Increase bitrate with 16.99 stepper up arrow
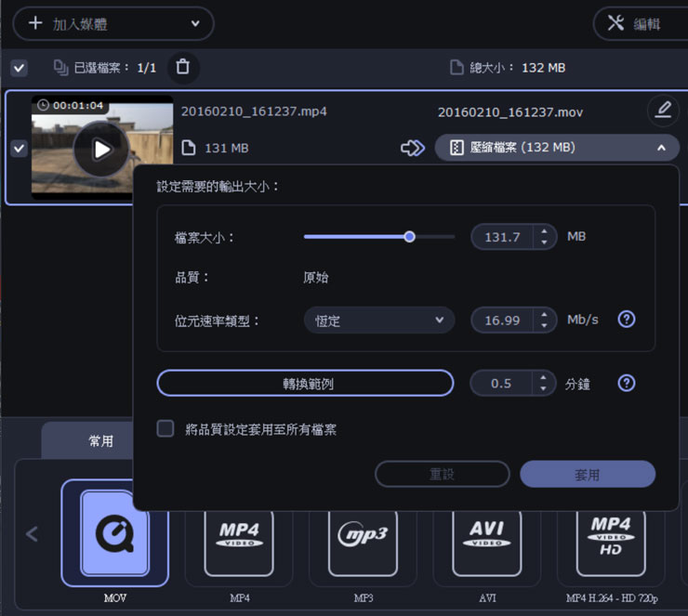 [544, 314]
